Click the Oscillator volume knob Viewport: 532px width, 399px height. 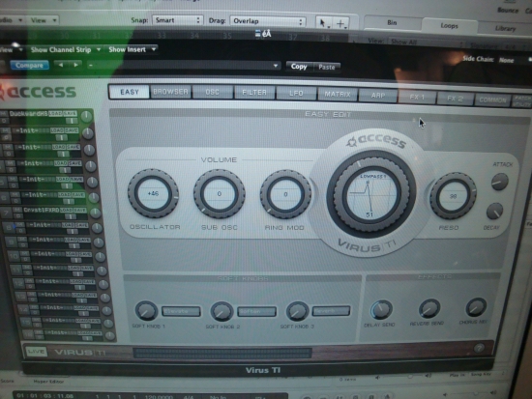click(153, 193)
